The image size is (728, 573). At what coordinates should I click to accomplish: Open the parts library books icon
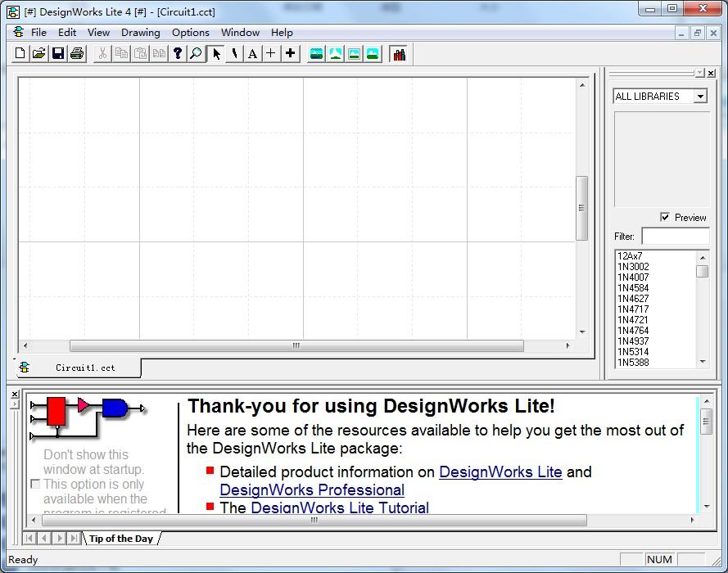click(x=399, y=54)
